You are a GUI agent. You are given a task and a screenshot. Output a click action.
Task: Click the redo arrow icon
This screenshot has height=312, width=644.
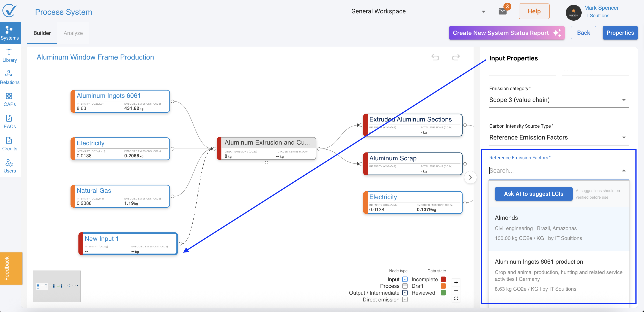456,58
